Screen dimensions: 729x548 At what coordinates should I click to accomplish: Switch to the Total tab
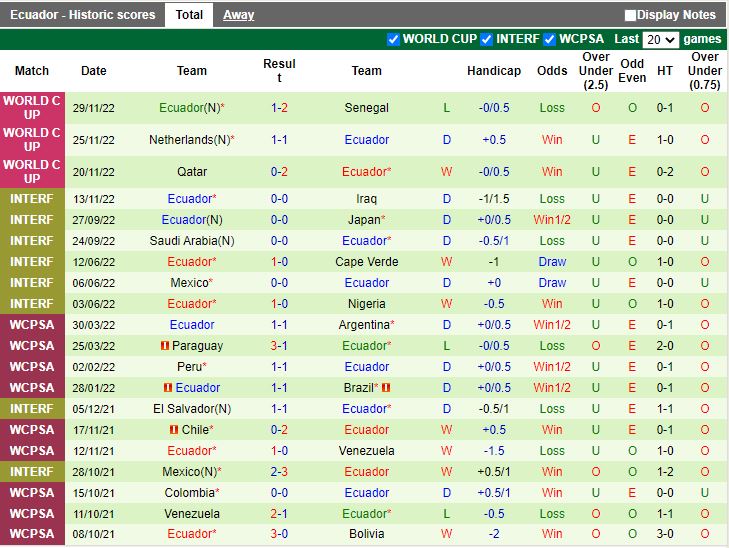(x=189, y=15)
